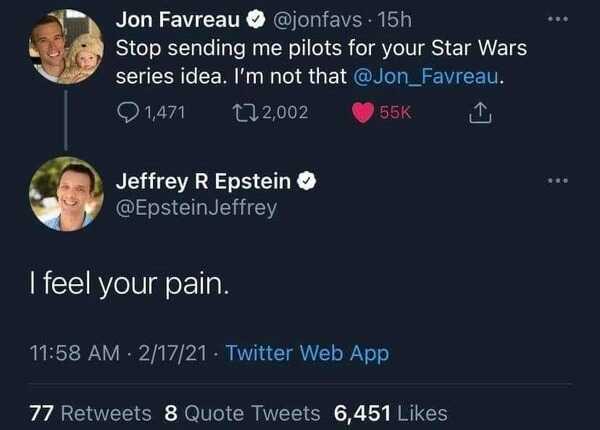Screen dimensions: 600x430
Task: Open more options for Jeffrey R Epstein's tweet
Action: pyautogui.click(x=560, y=181)
